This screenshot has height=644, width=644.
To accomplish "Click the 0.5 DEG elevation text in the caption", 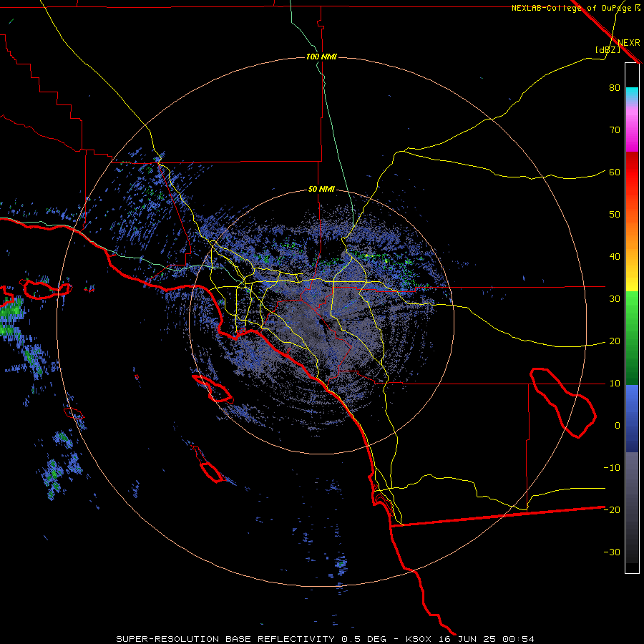I will pos(364,639).
